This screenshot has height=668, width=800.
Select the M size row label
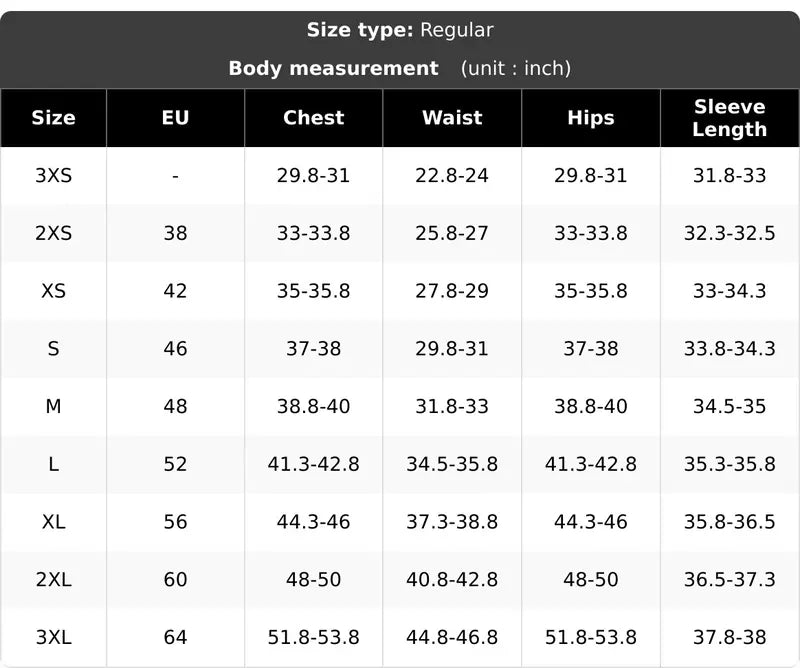54,406
